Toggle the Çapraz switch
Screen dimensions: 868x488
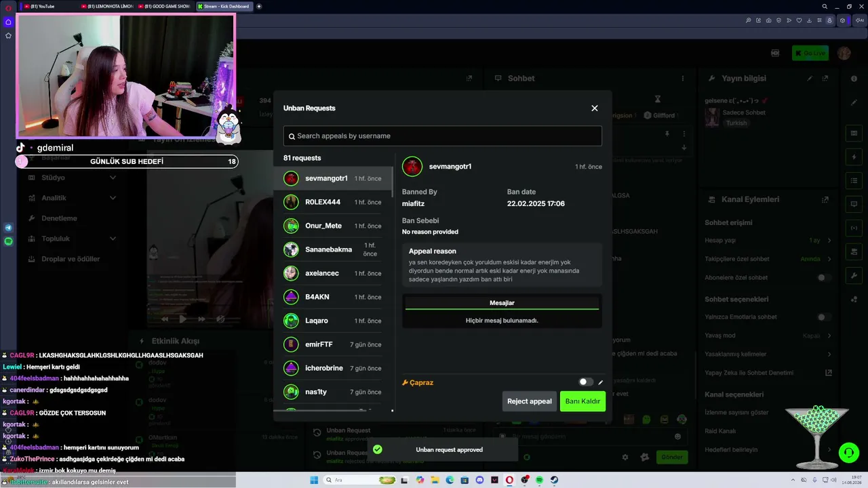pos(586,382)
